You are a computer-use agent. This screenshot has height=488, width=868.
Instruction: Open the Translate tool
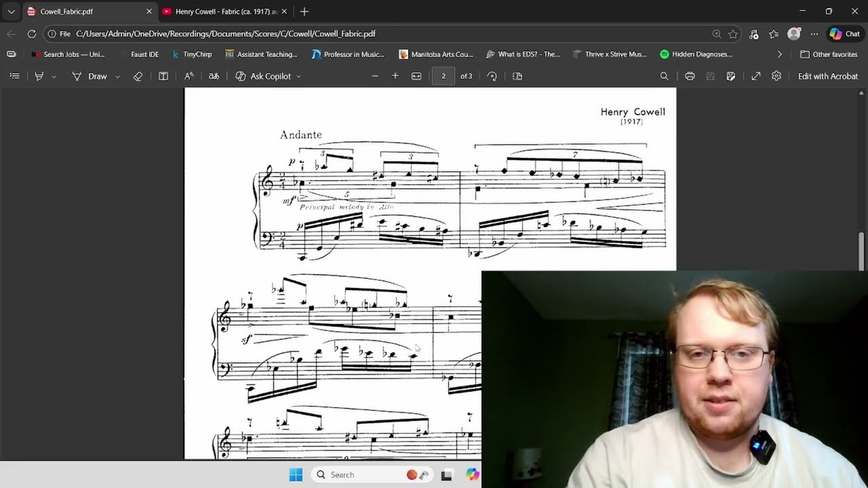214,77
